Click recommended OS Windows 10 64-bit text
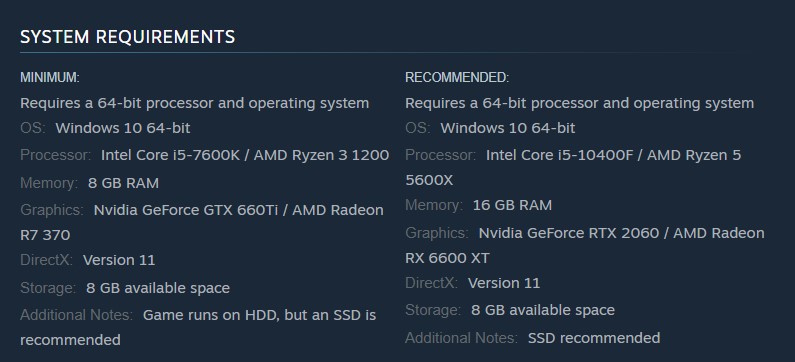 tap(508, 128)
